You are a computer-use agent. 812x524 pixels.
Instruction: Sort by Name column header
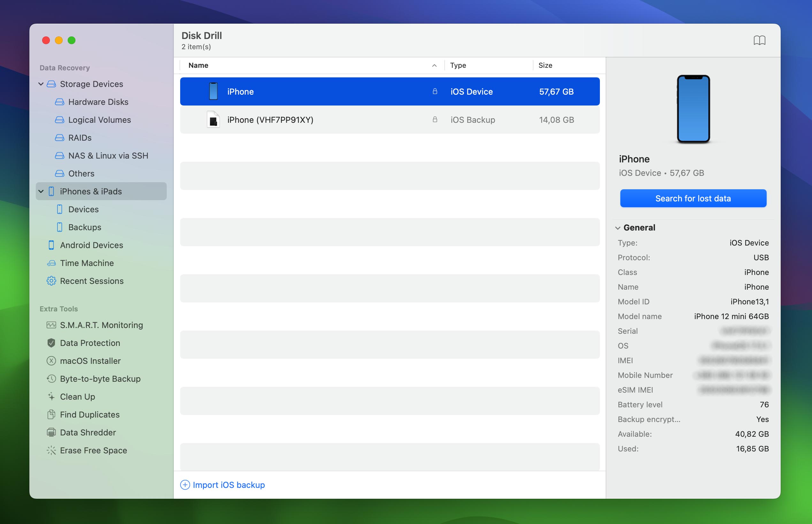tap(198, 65)
